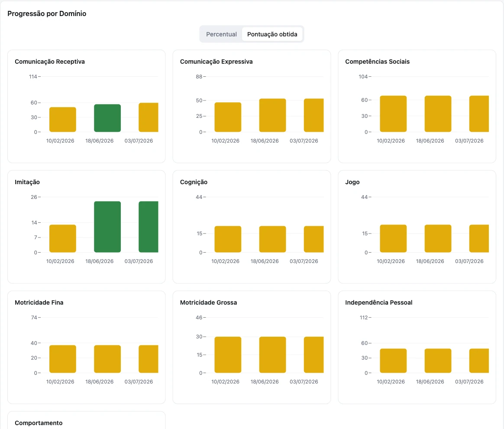Viewport: 504px width, 429px height.
Task: Click the 18/06/2026 date label under Imitação
Action: [99, 261]
